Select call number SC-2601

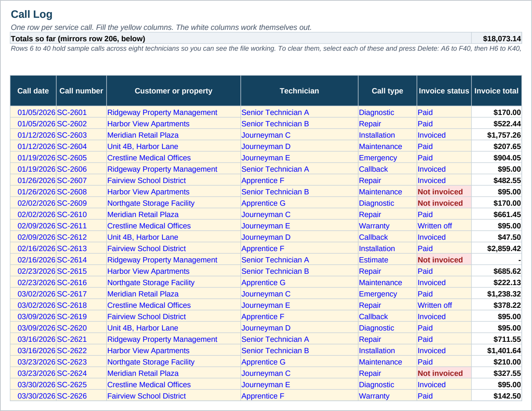(81, 112)
